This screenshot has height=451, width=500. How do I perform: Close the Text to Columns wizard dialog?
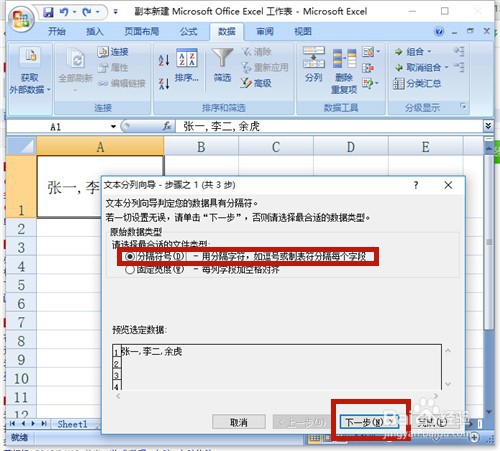(448, 185)
